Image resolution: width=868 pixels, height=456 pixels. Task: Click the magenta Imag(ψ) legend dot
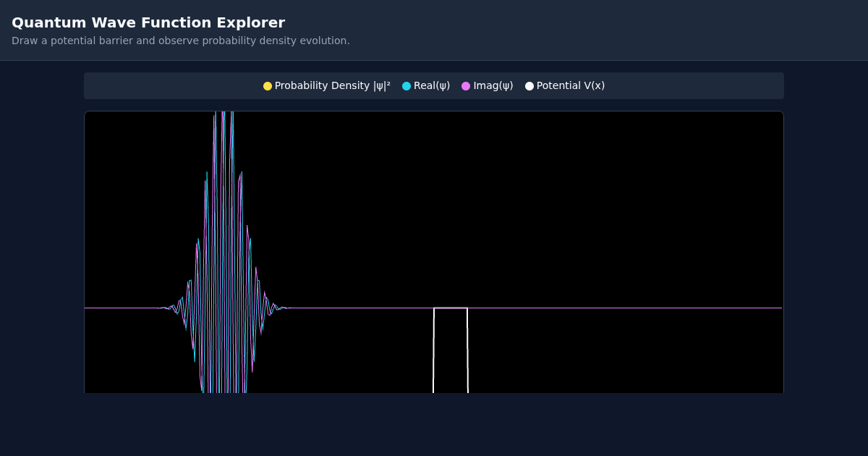coord(466,86)
